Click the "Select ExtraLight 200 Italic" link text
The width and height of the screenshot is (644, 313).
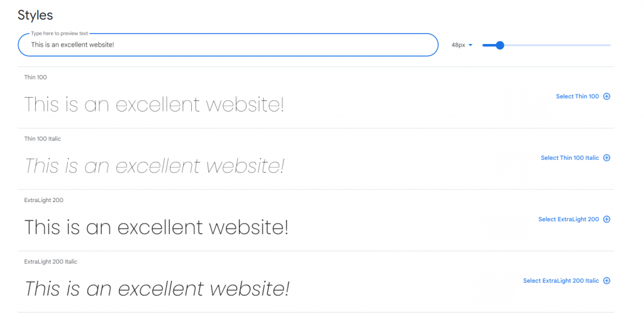click(561, 281)
